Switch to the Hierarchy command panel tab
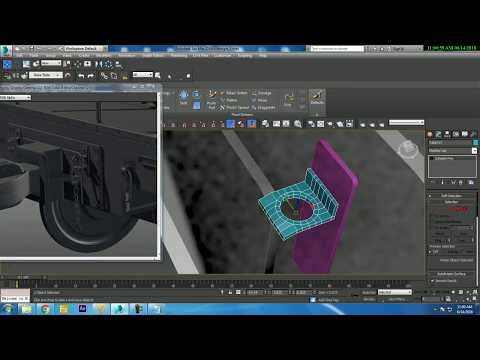This screenshot has width=480, height=360. (x=447, y=134)
